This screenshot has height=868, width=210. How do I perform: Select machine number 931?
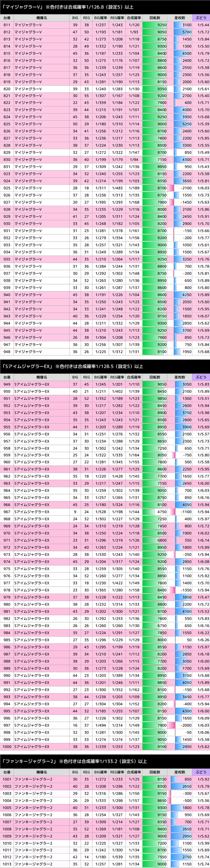coord(7,231)
